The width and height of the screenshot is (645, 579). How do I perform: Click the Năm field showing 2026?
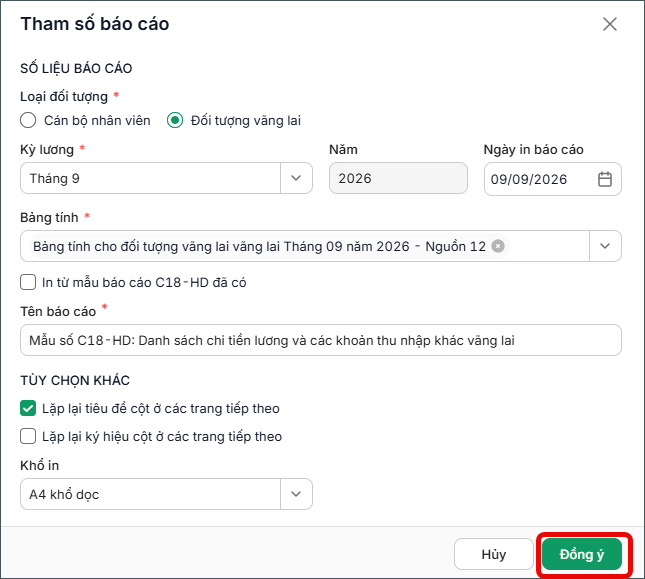[x=398, y=178]
